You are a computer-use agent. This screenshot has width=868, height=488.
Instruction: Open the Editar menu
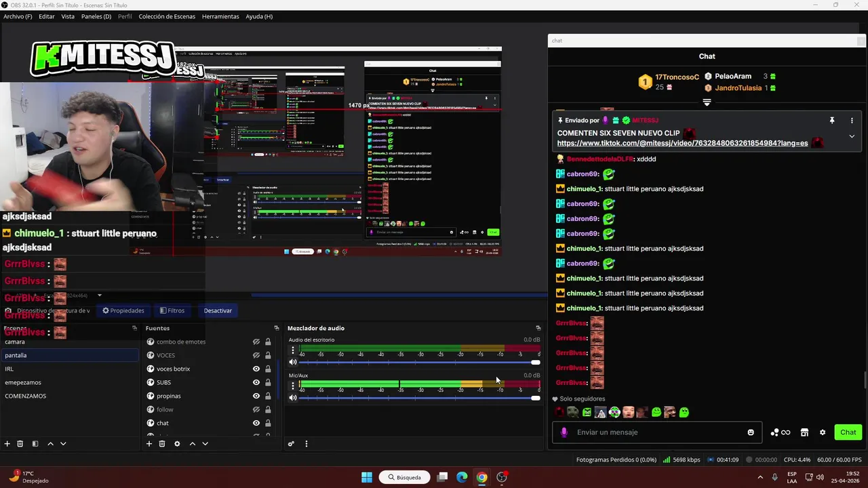tap(47, 16)
